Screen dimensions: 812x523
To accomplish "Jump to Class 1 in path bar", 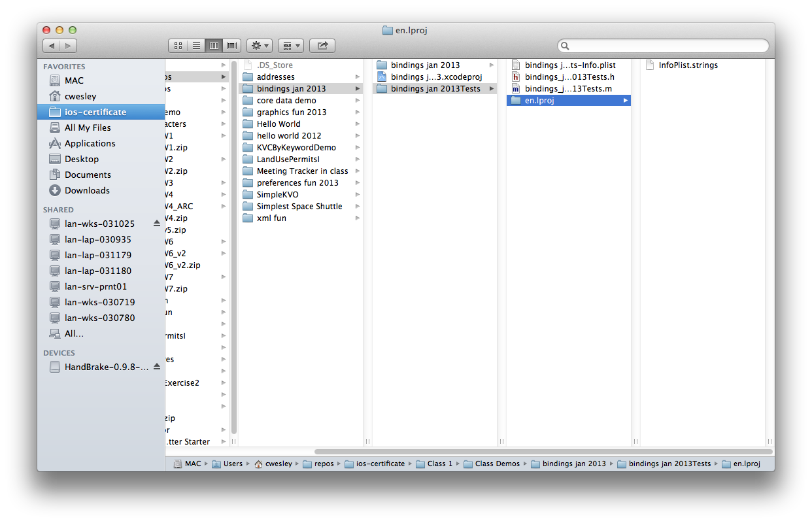I will coord(434,464).
